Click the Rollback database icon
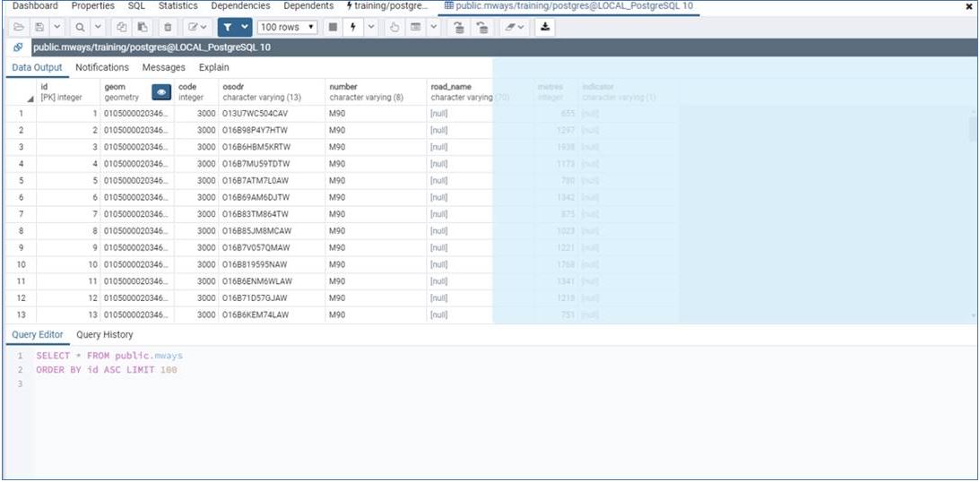This screenshot has width=980, height=482. point(481,27)
